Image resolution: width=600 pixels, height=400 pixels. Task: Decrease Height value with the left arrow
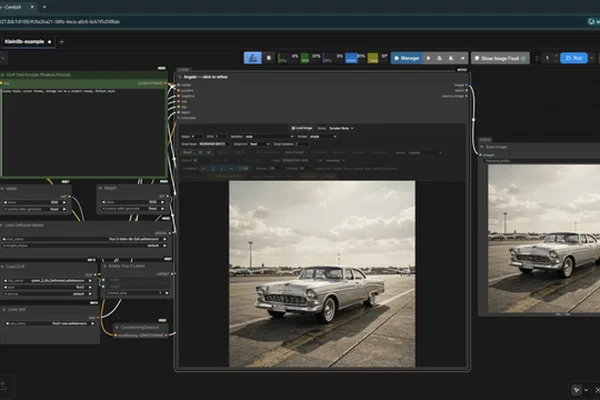[104, 202]
